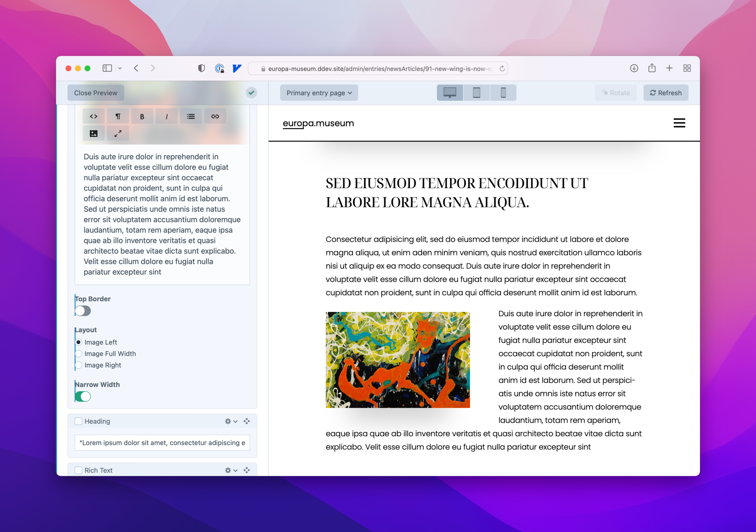756x532 pixels.
Task: Toggle HTML source code view
Action: point(93,116)
